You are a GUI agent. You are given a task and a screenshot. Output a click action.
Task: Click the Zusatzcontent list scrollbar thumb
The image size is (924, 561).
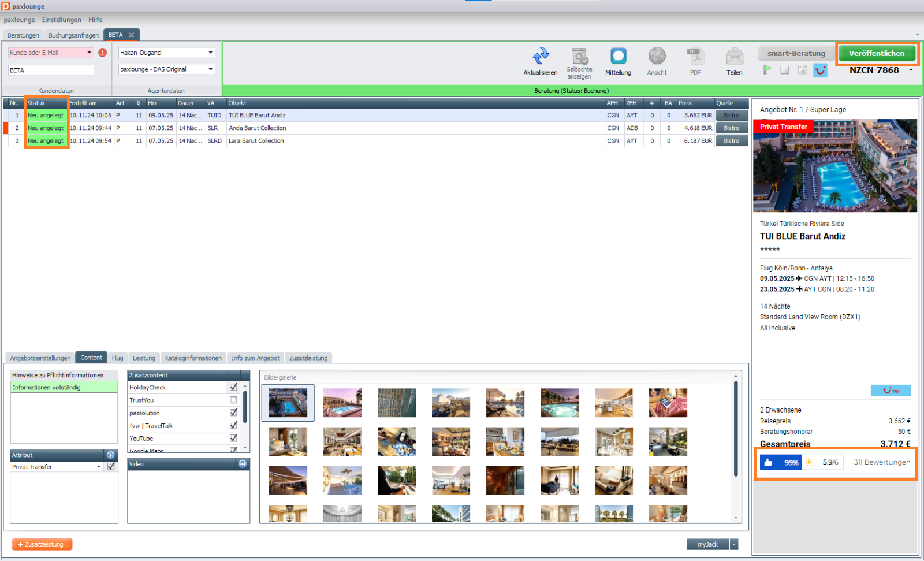pos(245,407)
